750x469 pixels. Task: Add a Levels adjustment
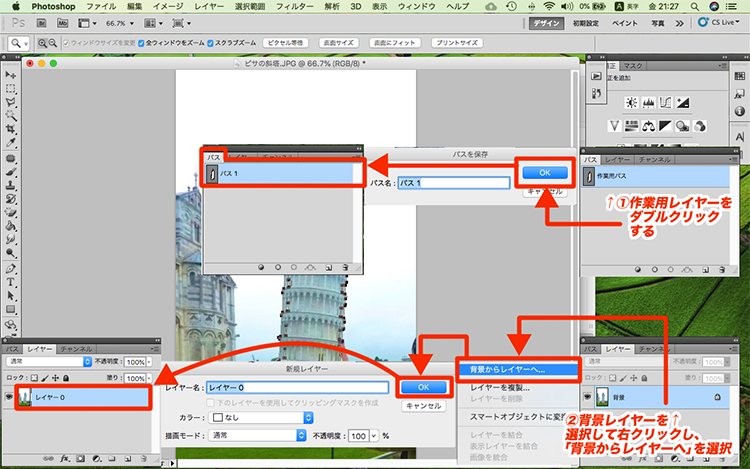tap(649, 102)
